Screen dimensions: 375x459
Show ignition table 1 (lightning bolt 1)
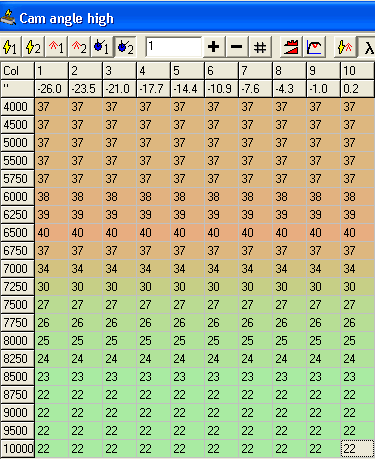[x=11, y=47]
